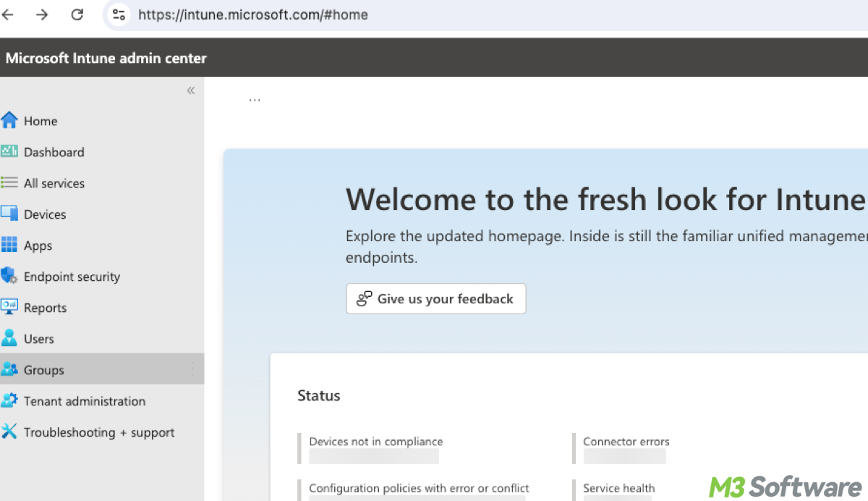Click Microsoft Intune admin center title
868x501 pixels.
coord(106,58)
